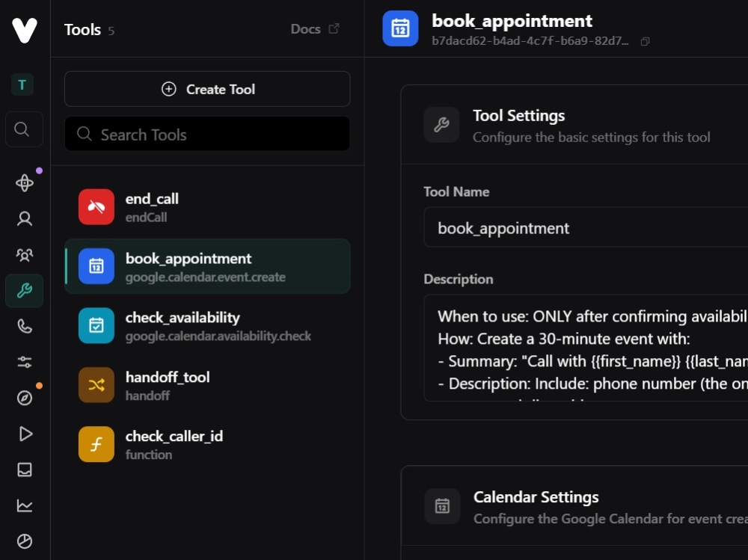Click the header book_appointment calendar icon
This screenshot has height=560, width=748.
tap(400, 28)
